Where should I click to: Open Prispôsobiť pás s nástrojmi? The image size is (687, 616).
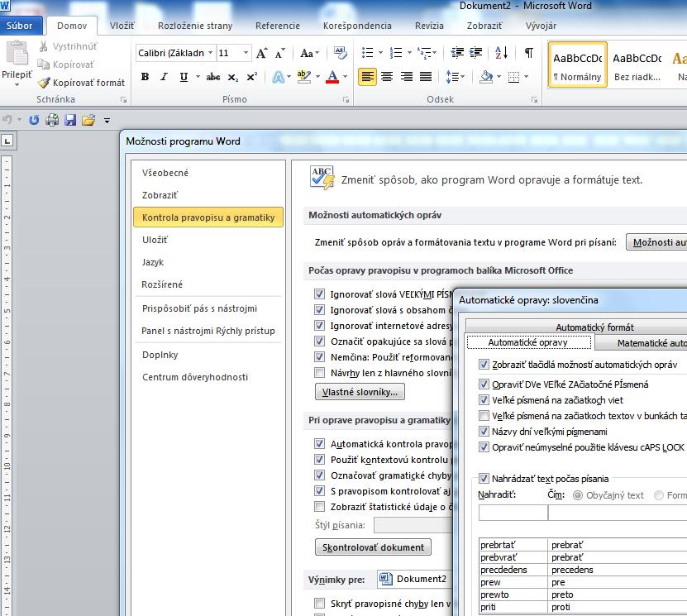click(x=199, y=308)
